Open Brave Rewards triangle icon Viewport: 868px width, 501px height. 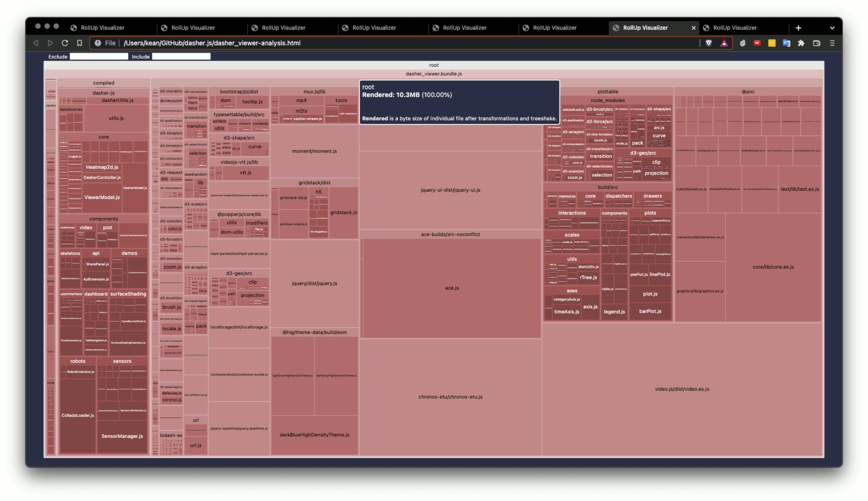click(x=724, y=43)
